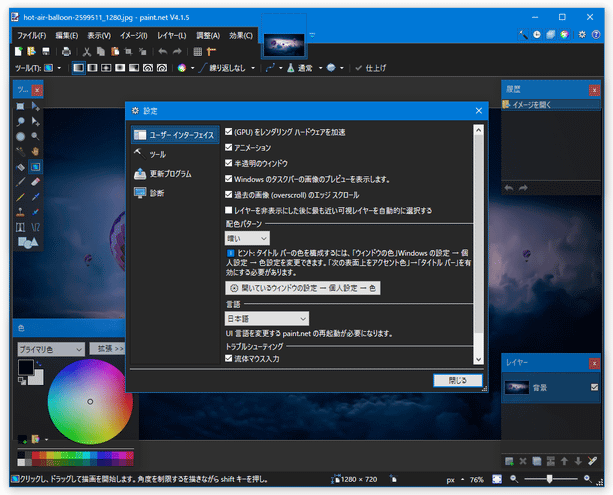Viewport: 613px width, 495px height.
Task: Select the Recolor tool
Action: tap(35, 212)
